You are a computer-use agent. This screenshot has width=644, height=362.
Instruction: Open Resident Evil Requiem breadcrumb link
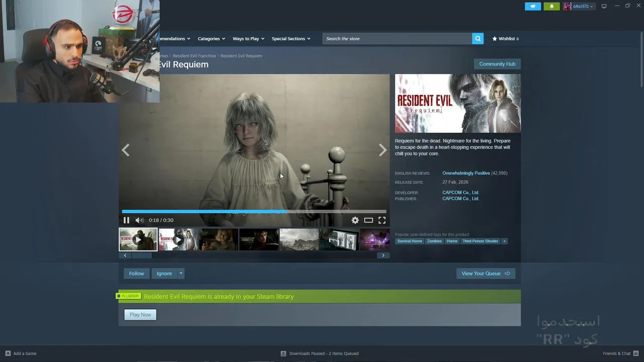pos(241,56)
